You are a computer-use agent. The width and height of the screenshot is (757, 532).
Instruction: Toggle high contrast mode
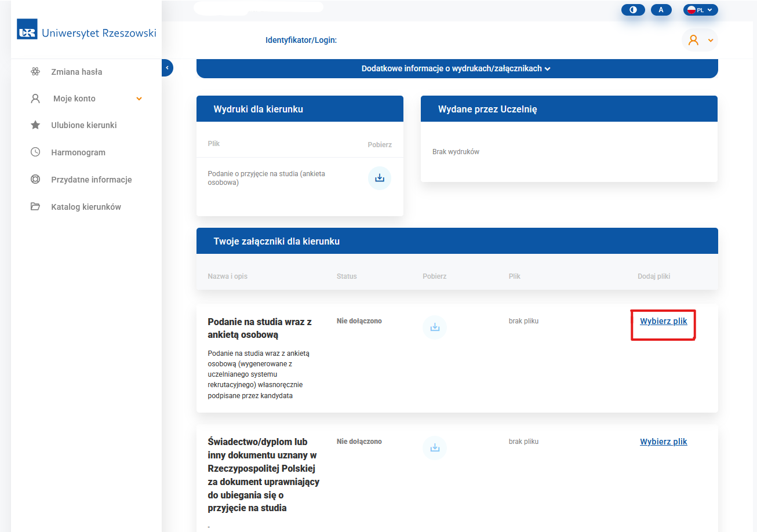632,10
